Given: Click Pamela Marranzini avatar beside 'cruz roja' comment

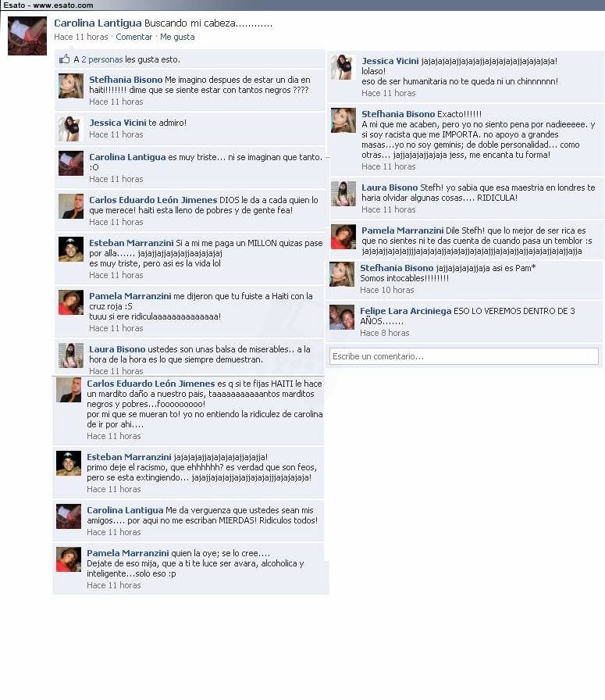Looking at the screenshot, I should 71,302.
